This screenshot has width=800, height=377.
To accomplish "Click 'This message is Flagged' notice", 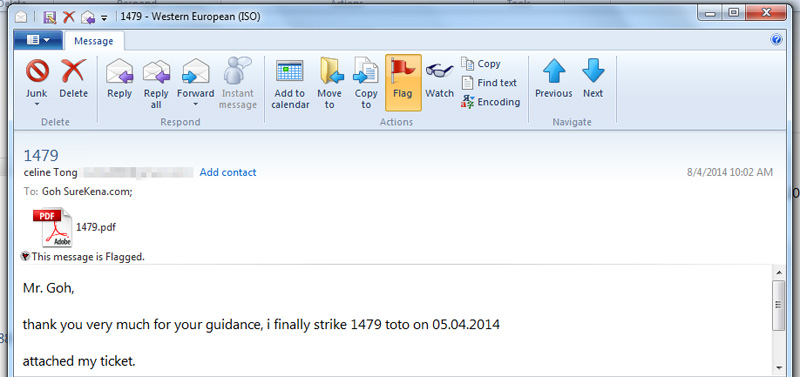I will pyautogui.click(x=83, y=257).
